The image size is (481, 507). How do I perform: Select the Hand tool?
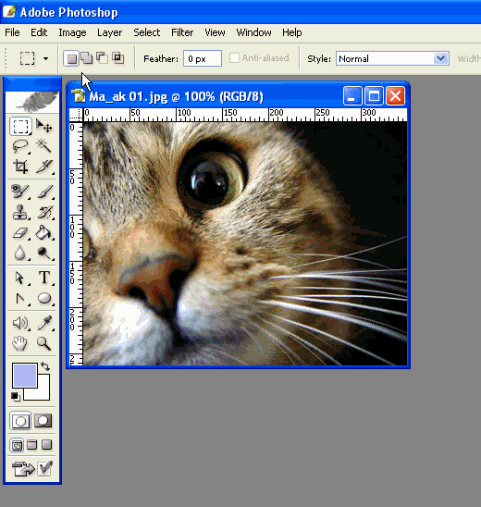pyautogui.click(x=20, y=343)
